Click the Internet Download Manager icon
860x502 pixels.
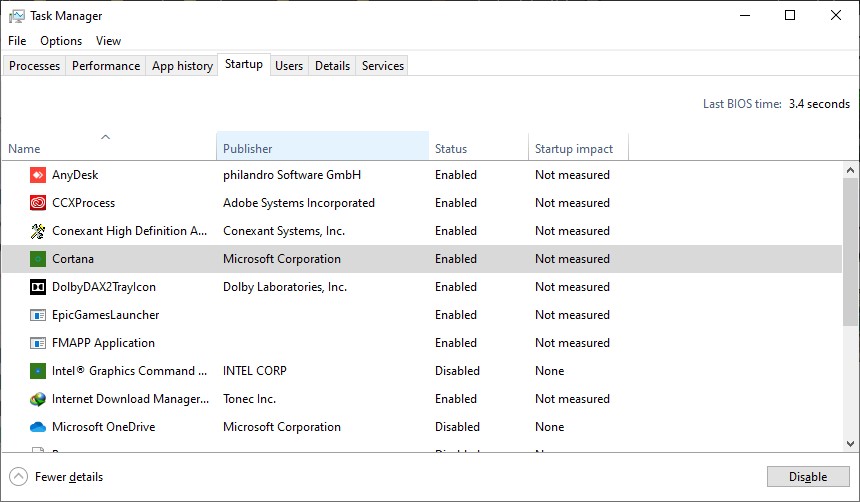38,399
